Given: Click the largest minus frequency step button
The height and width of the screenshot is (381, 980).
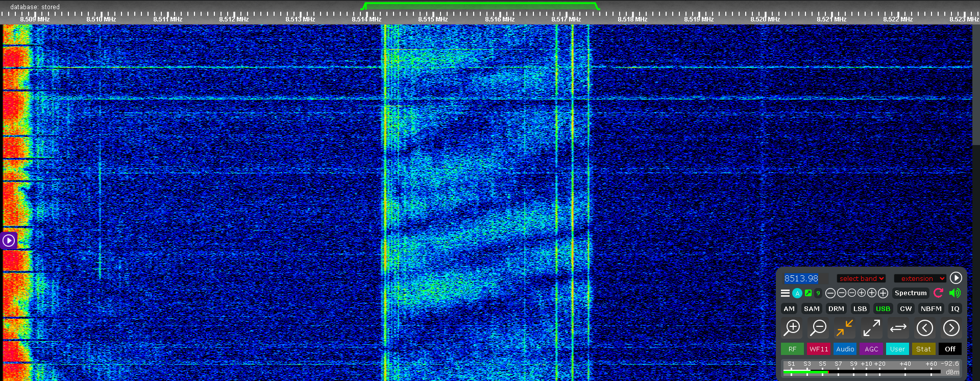Looking at the screenshot, I should (x=830, y=293).
